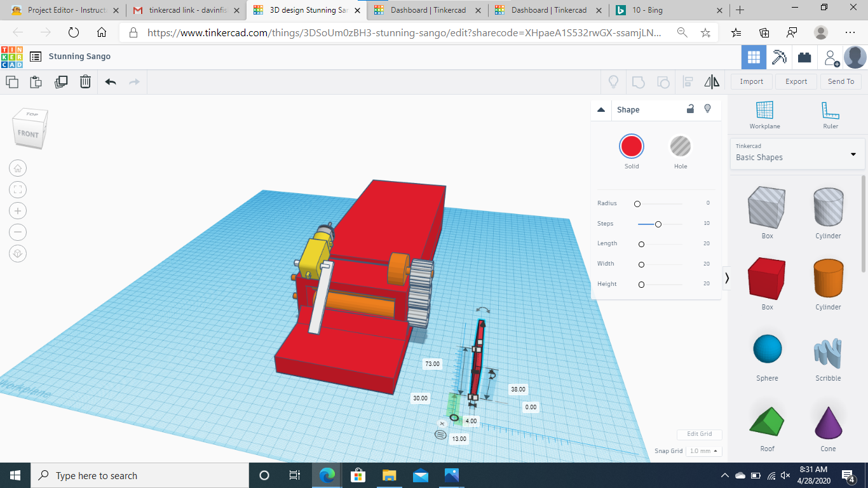Click the Mirror tool icon
868x488 pixels.
click(712, 81)
